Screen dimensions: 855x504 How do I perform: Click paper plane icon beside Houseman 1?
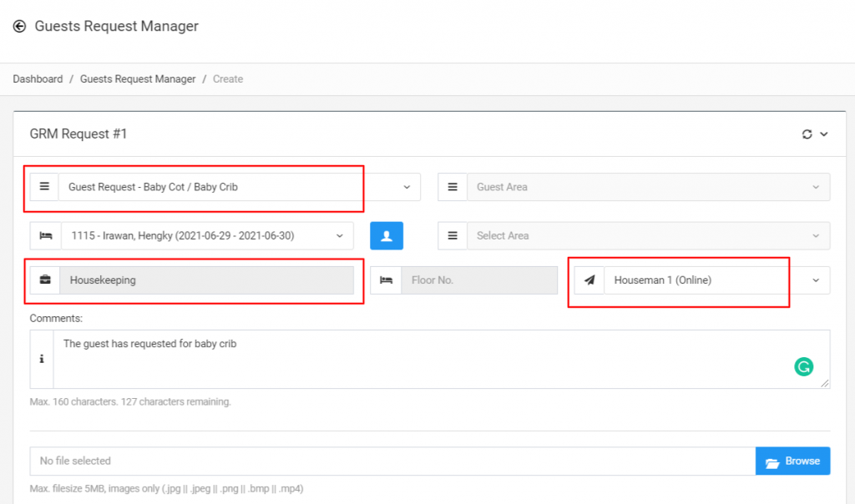[x=589, y=280]
